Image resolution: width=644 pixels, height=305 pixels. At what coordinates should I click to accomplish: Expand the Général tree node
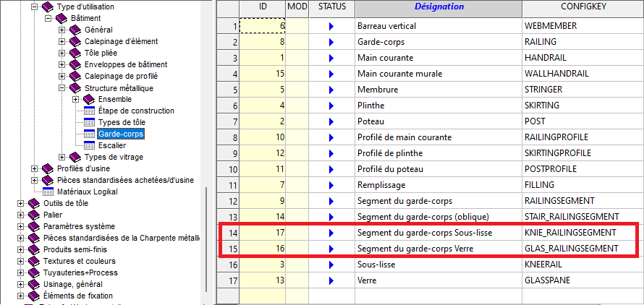click(62, 30)
